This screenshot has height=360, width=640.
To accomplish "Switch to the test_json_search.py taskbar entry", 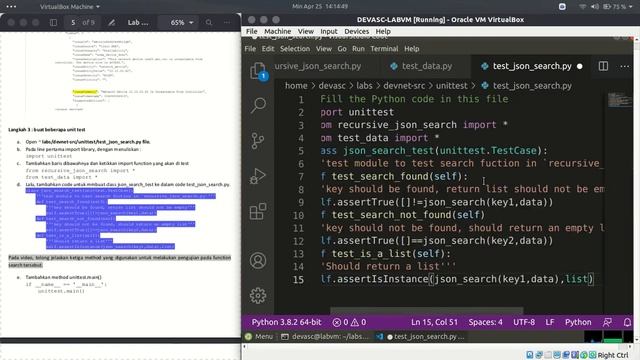I will [420, 337].
